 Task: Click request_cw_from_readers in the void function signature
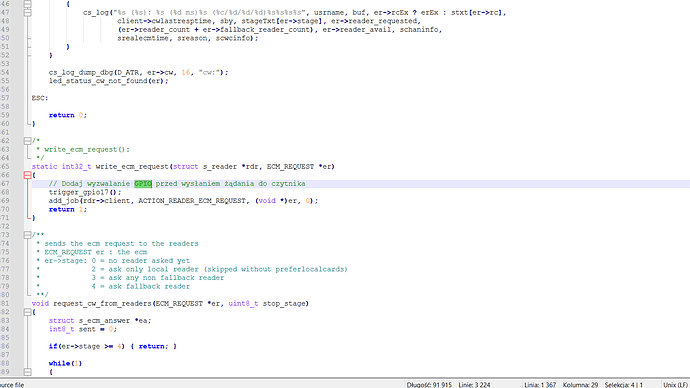(103, 304)
